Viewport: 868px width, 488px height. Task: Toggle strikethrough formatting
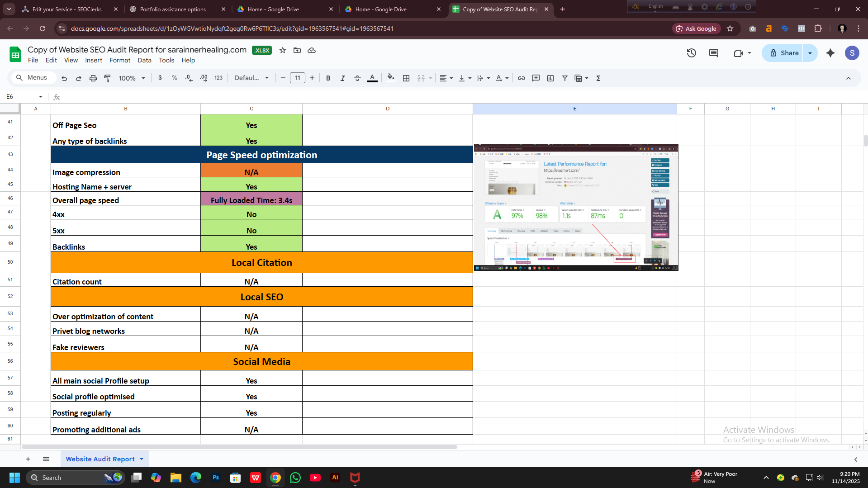[357, 78]
